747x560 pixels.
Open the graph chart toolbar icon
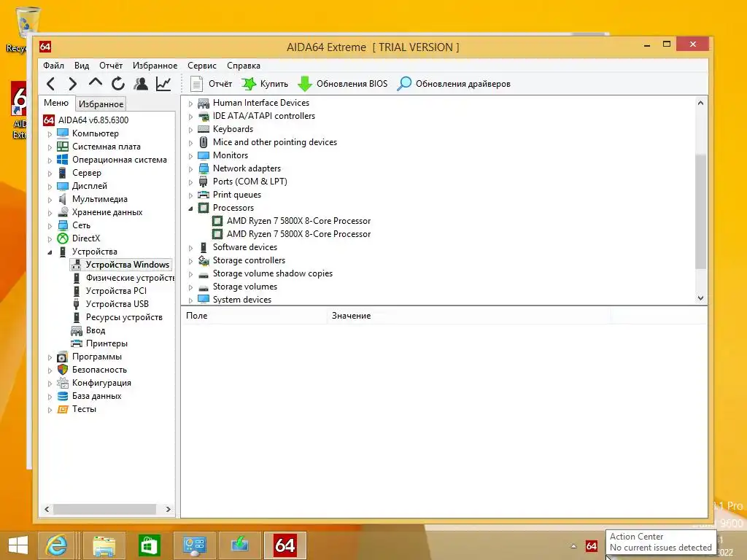click(x=163, y=84)
